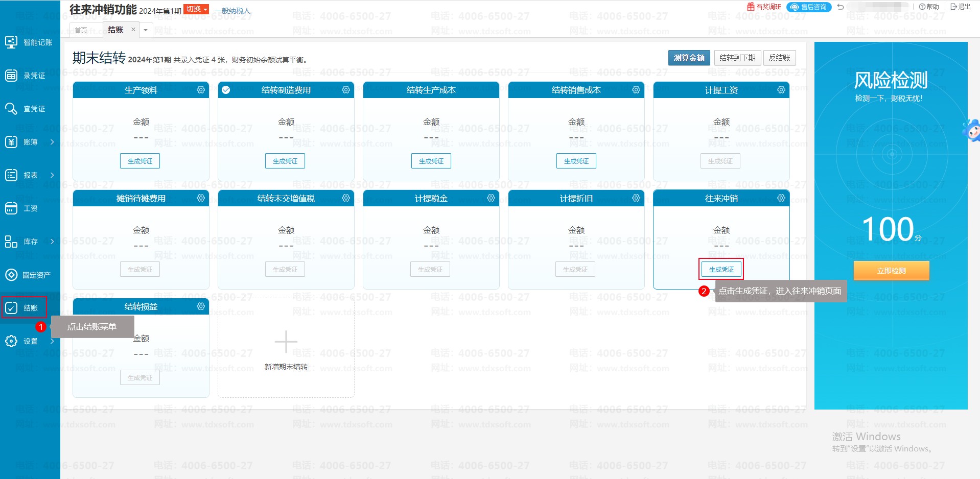This screenshot has width=980, height=479.
Task: Click the 固定资产 sidebar icon
Action: pyautogui.click(x=11, y=275)
